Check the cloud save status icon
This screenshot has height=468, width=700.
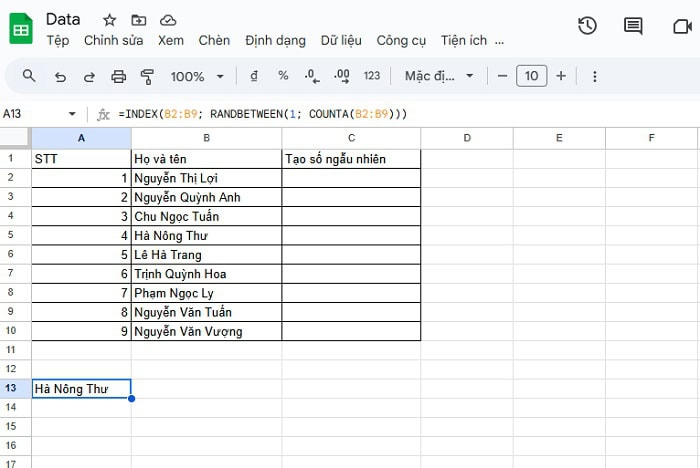pyautogui.click(x=167, y=20)
